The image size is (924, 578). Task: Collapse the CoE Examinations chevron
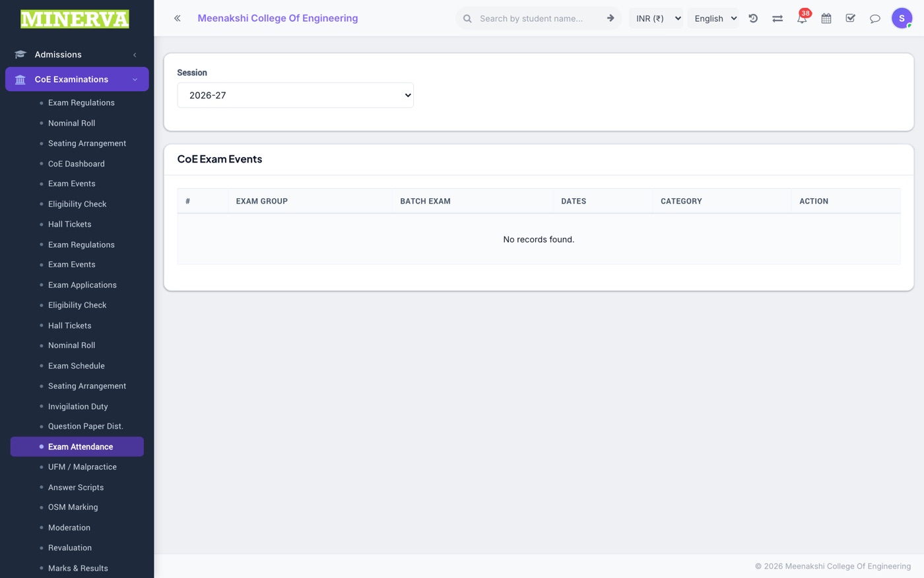(135, 79)
